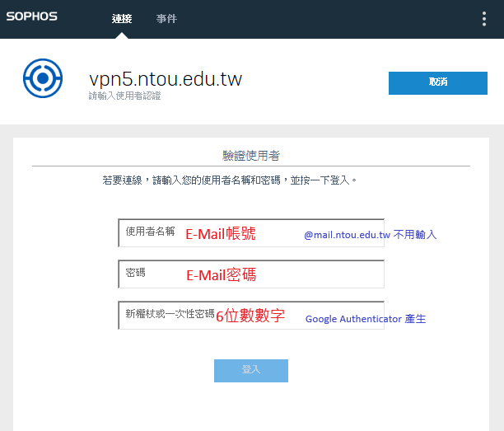
Task: Switch to the 連接 tab
Action: coord(122,19)
